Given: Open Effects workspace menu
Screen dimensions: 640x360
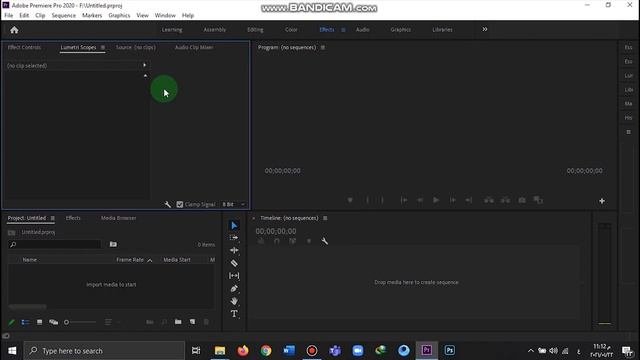Looking at the screenshot, I should pyautogui.click(x=343, y=30).
